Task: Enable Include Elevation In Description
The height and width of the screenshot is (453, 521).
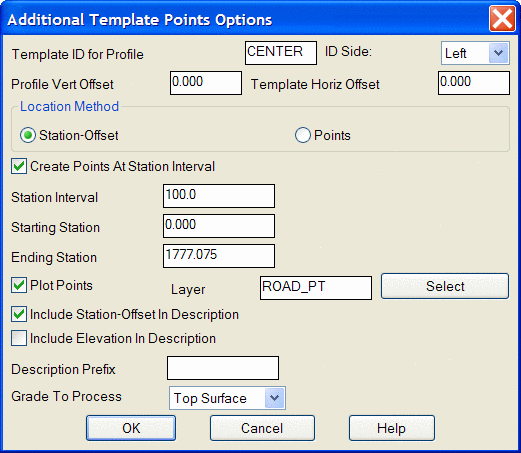Action: 19,338
